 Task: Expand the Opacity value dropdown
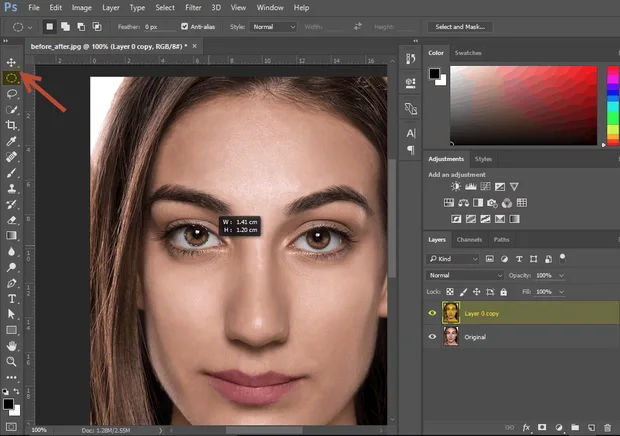pos(561,276)
